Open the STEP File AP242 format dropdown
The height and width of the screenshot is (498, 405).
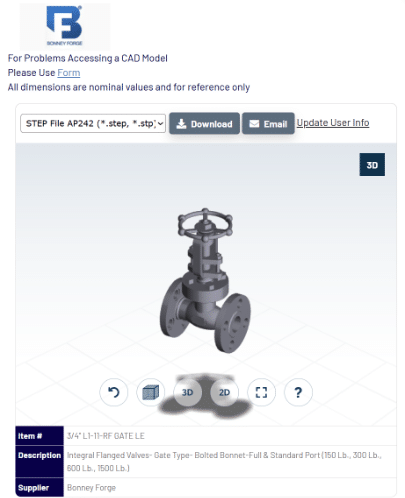[x=93, y=124]
